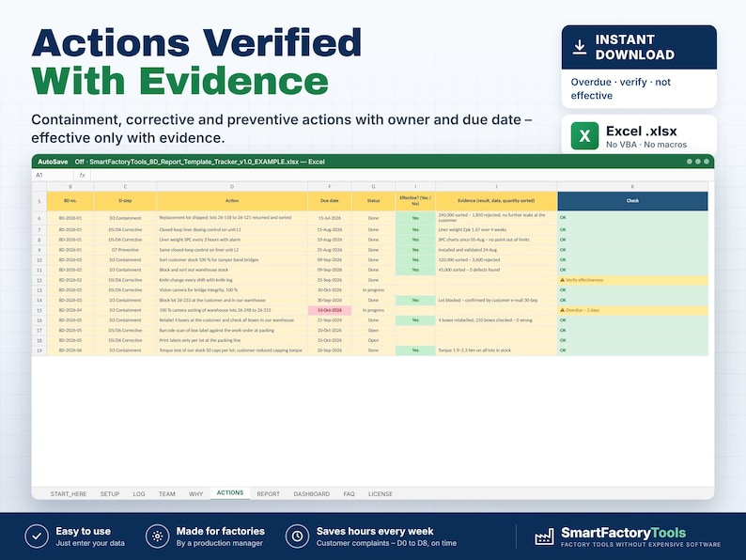
Task: Click the Torque 1.9–2.3 Nm evidence cell
Action: [496, 350]
